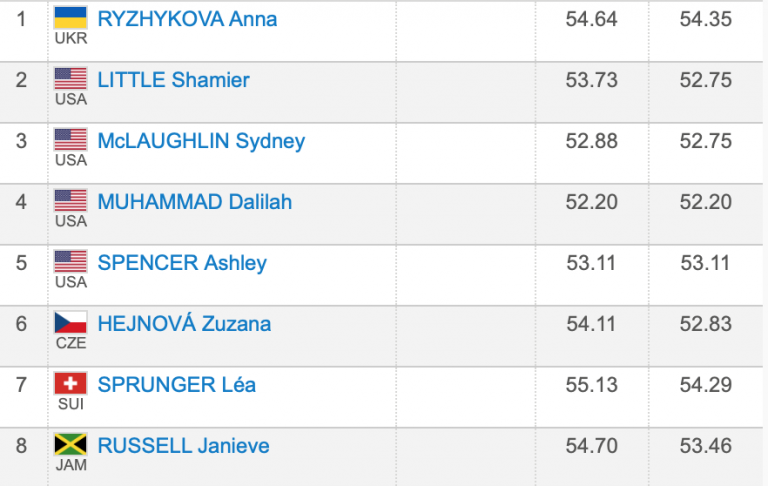Click the Czech flag beside Hejnová
Image resolution: width=768 pixels, height=486 pixels.
(x=71, y=322)
